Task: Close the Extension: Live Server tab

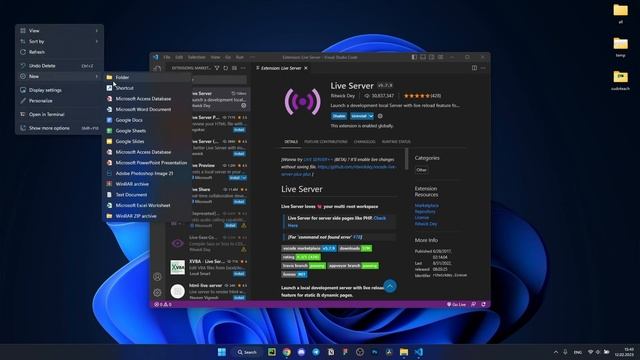Action: (306, 68)
